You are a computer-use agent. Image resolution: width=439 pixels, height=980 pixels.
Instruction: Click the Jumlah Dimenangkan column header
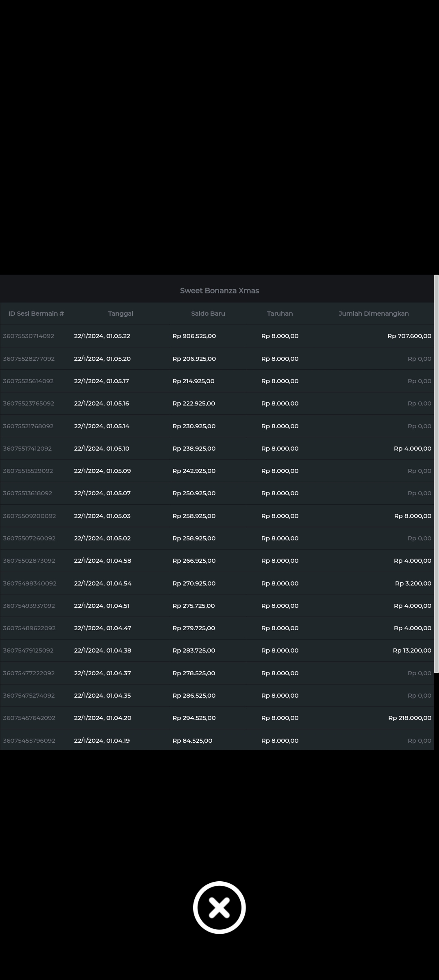pyautogui.click(x=373, y=313)
